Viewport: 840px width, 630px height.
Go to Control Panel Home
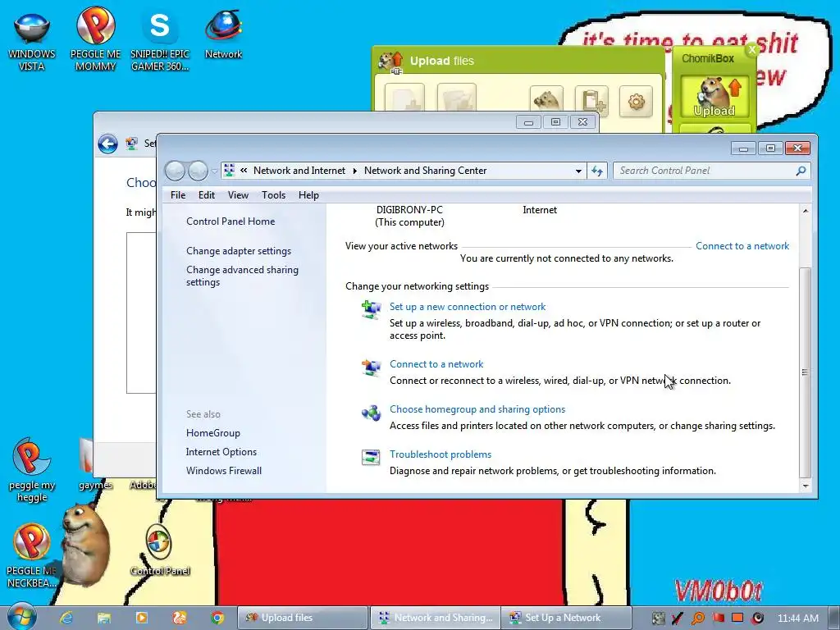231,221
